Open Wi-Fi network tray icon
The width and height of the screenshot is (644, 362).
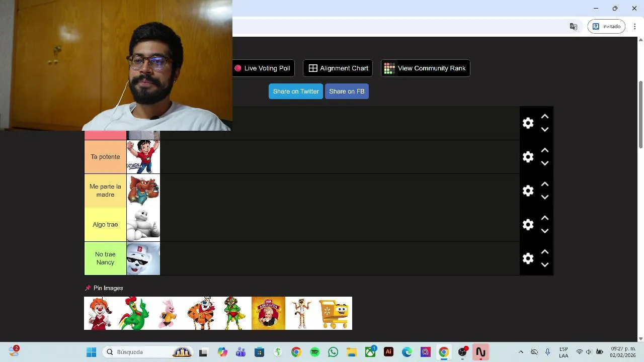(x=579, y=352)
